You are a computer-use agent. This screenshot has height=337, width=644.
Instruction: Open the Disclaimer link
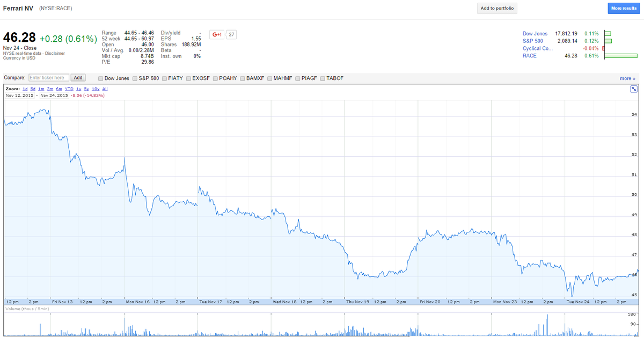click(x=54, y=53)
